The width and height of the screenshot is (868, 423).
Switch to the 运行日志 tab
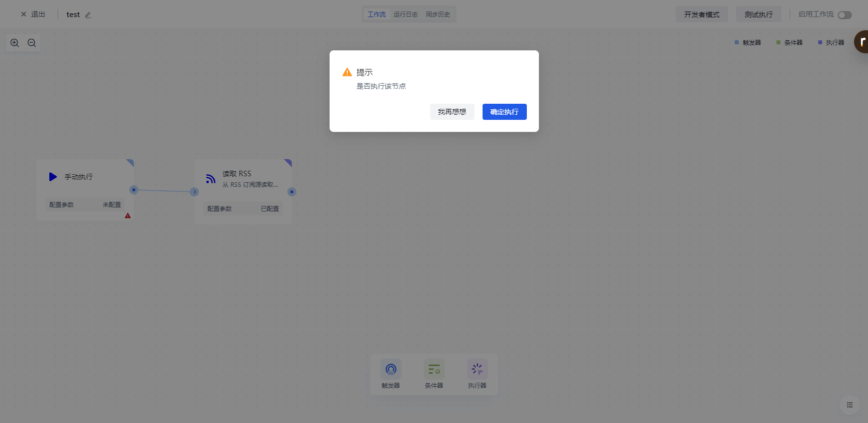click(406, 15)
